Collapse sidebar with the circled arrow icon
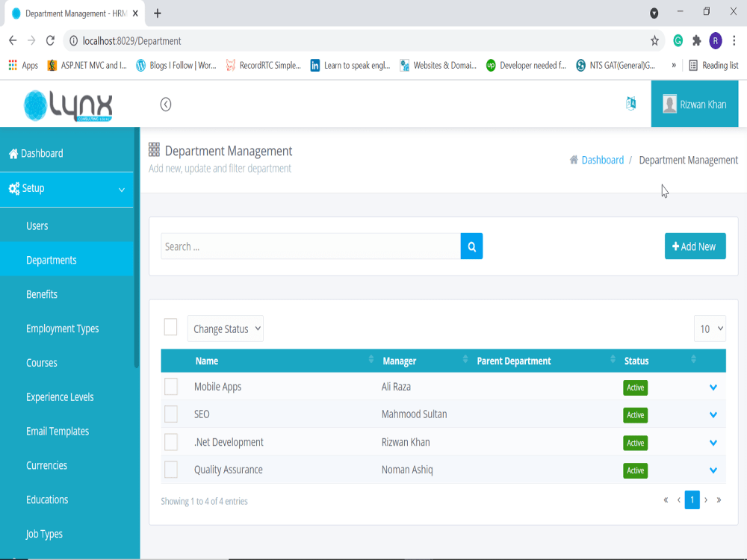The image size is (747, 560). pos(166,105)
